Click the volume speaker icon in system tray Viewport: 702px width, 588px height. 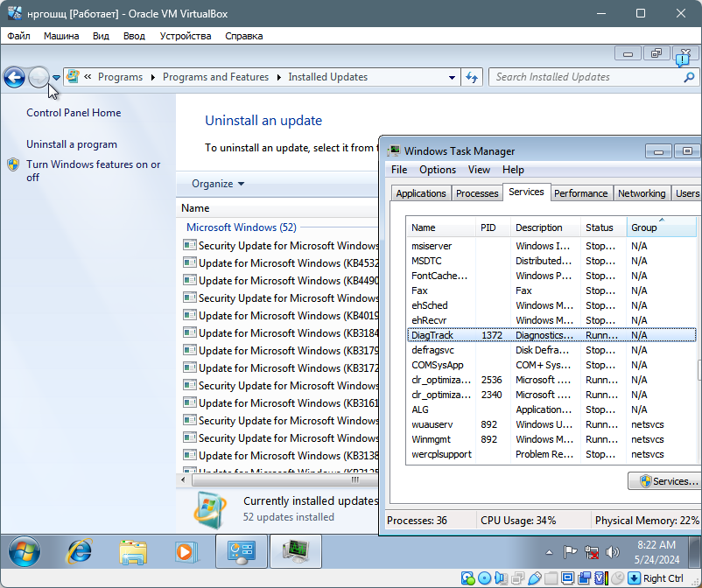pyautogui.click(x=613, y=552)
